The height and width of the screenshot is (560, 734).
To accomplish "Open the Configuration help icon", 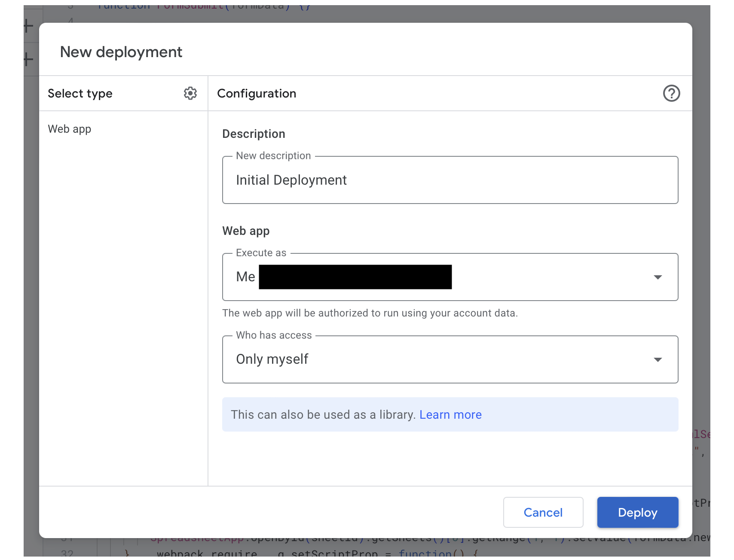I will (671, 93).
